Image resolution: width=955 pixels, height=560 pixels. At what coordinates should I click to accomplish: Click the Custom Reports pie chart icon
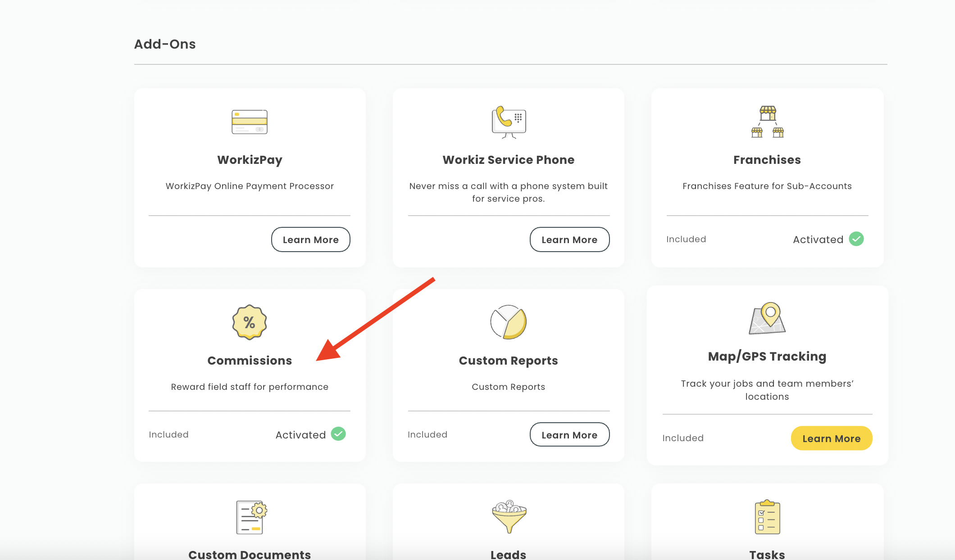click(x=509, y=322)
